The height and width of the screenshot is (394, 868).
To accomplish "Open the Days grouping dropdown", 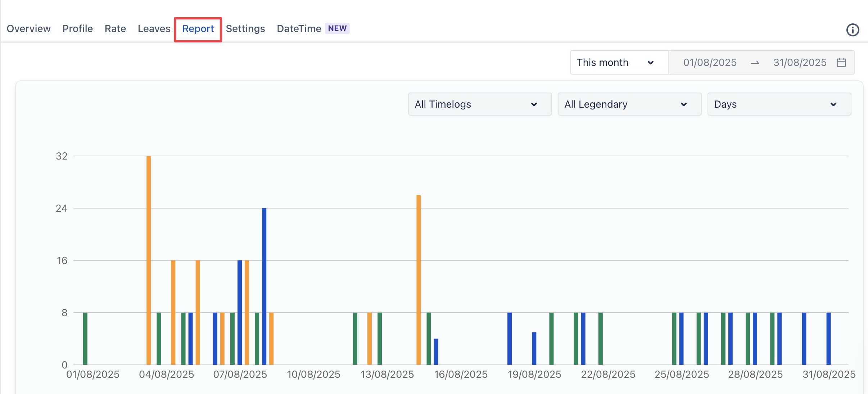I will coord(779,104).
